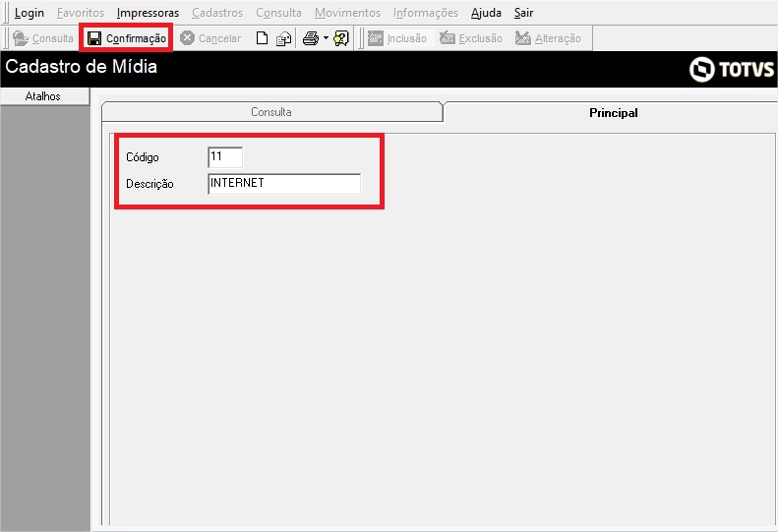Open the Login menu

(30, 13)
